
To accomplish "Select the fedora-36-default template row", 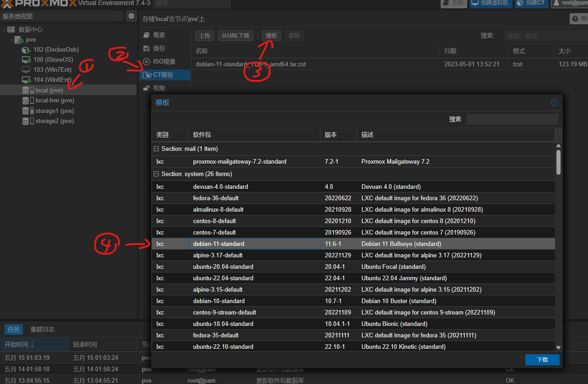I will pos(353,198).
